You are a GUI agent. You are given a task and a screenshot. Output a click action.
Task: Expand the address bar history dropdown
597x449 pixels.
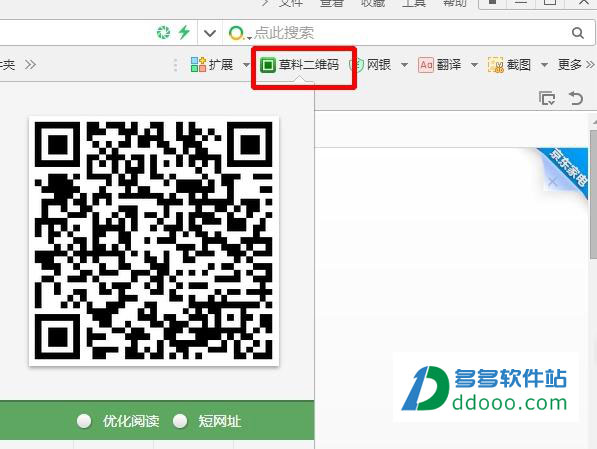point(210,34)
